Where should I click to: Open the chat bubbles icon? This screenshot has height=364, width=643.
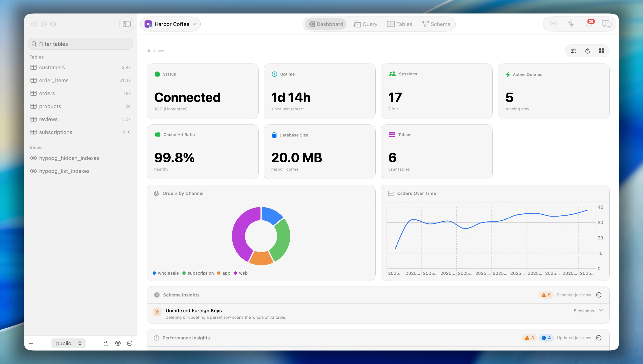click(607, 24)
